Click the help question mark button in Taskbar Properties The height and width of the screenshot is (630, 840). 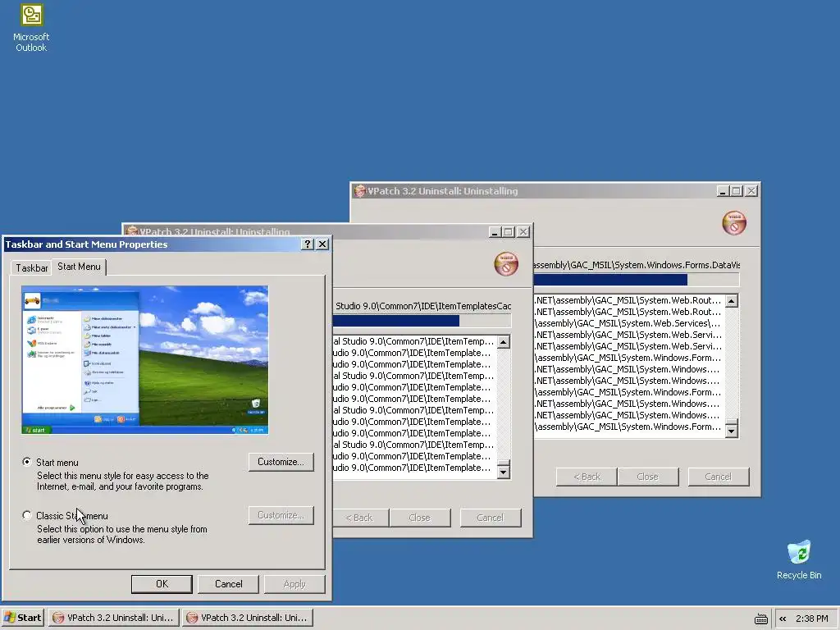[307, 244]
